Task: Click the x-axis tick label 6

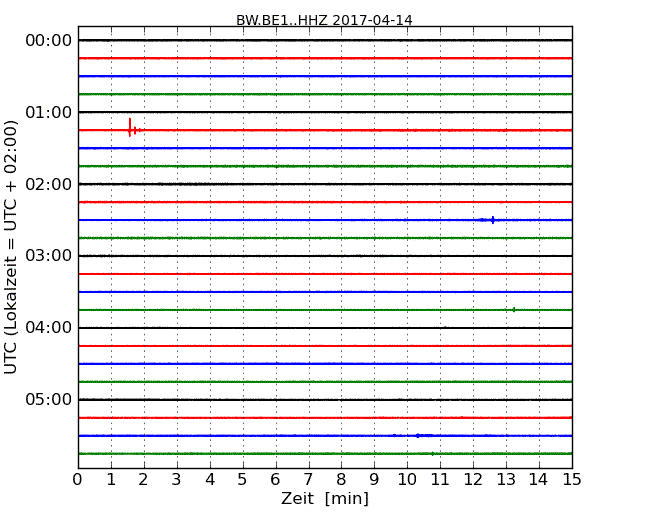Action: (x=275, y=480)
